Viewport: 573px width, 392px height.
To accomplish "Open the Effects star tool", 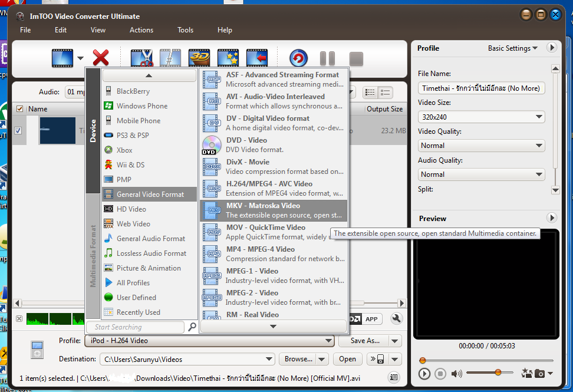I will 228,58.
